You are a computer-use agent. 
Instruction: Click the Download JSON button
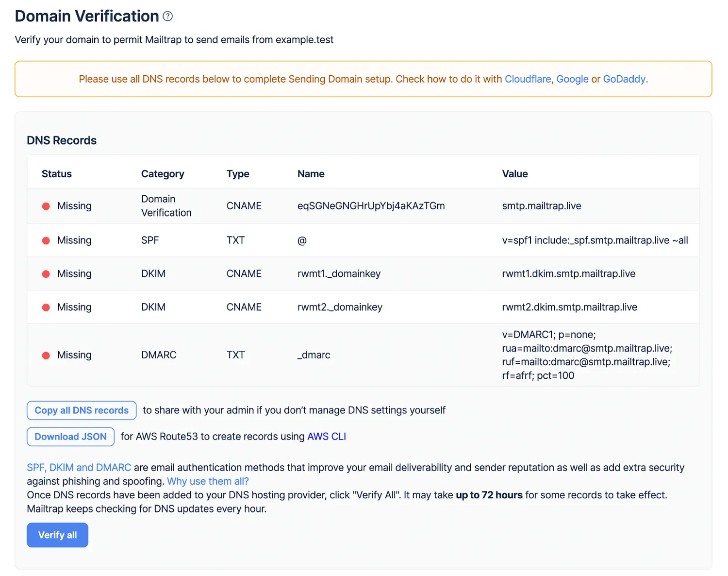(70, 437)
